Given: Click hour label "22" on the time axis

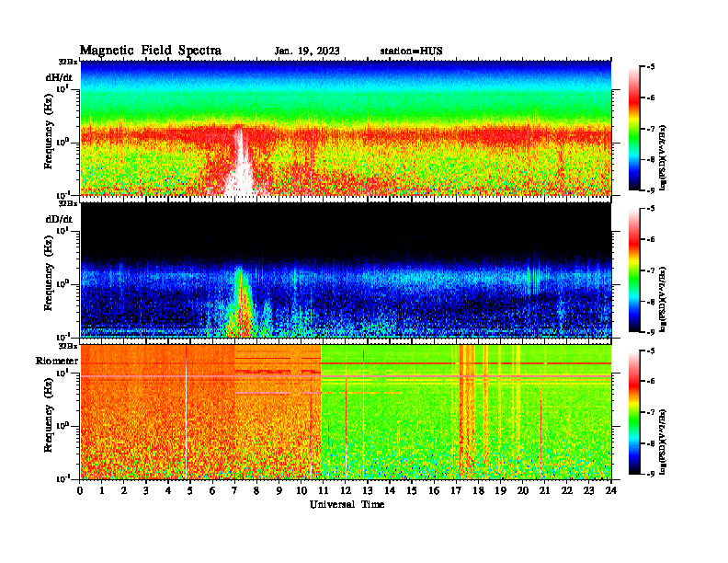Looking at the screenshot, I should point(566,490).
